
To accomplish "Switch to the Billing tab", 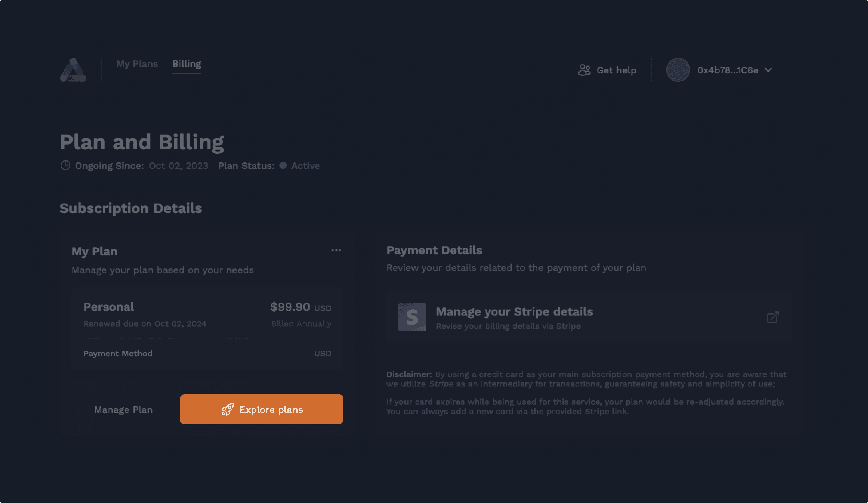I will [x=187, y=64].
